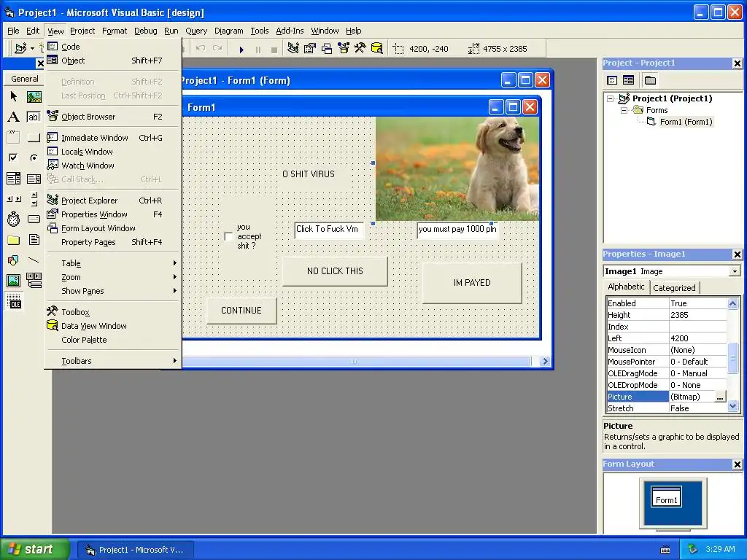
Task: Click the Project1 taskbar button
Action: [136, 550]
